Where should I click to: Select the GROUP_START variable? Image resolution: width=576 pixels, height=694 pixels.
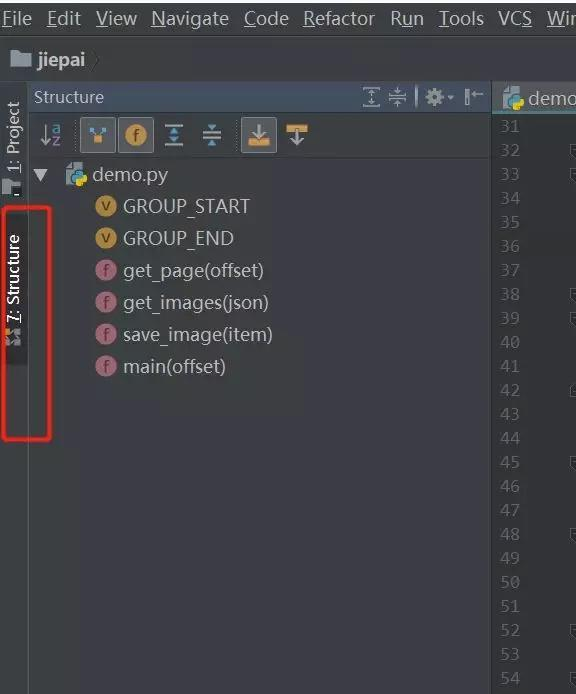click(x=186, y=207)
